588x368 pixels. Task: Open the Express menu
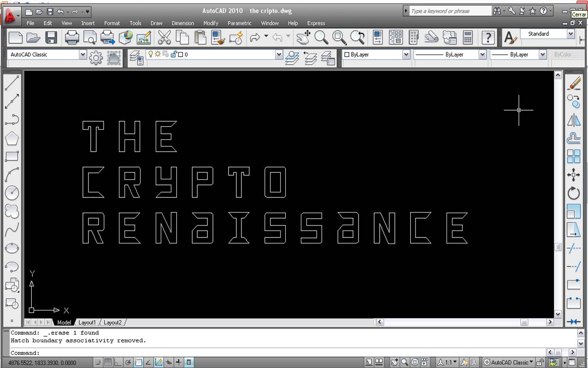pyautogui.click(x=316, y=23)
